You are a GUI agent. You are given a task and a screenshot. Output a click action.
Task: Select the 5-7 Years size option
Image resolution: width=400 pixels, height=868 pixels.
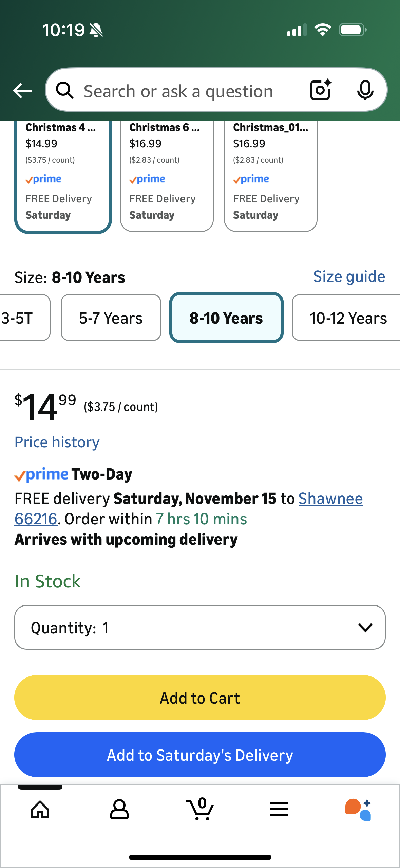click(111, 318)
